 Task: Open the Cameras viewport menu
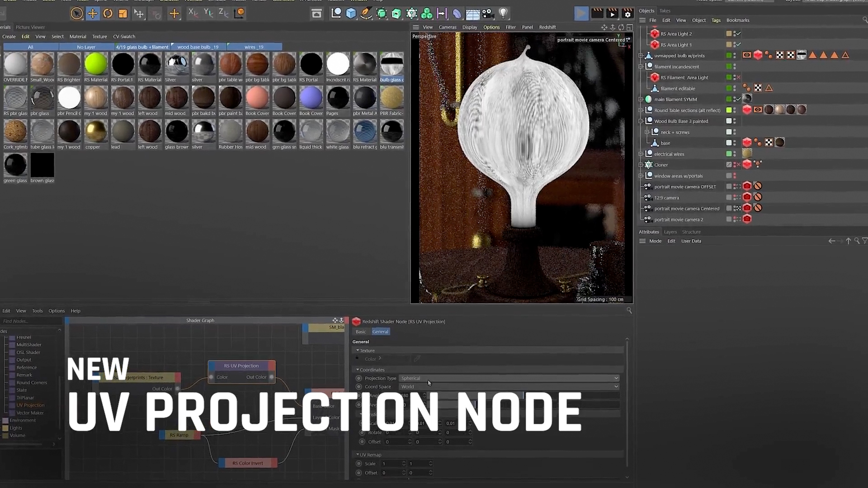447,27
